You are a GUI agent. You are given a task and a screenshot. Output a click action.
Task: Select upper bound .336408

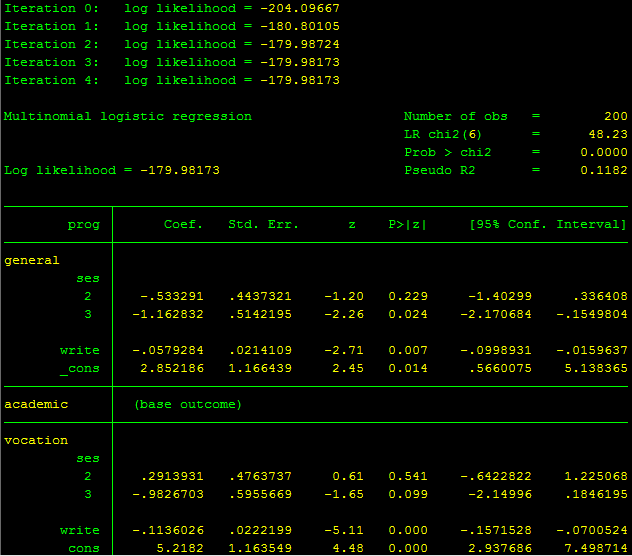click(x=600, y=296)
